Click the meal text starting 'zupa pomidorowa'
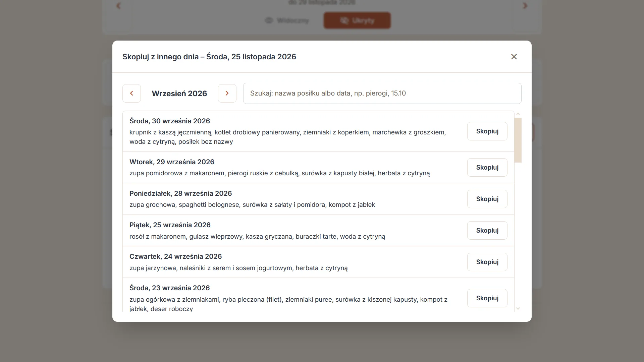Viewport: 644px width, 362px height. (x=279, y=173)
